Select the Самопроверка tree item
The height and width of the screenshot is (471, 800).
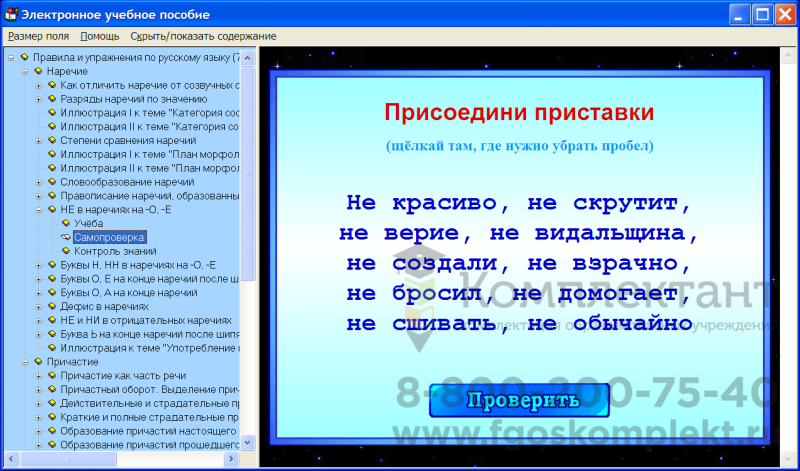coord(110,237)
